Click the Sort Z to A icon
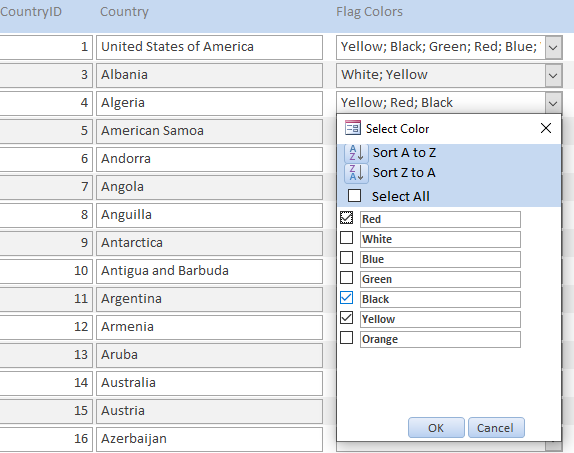 pos(356,173)
